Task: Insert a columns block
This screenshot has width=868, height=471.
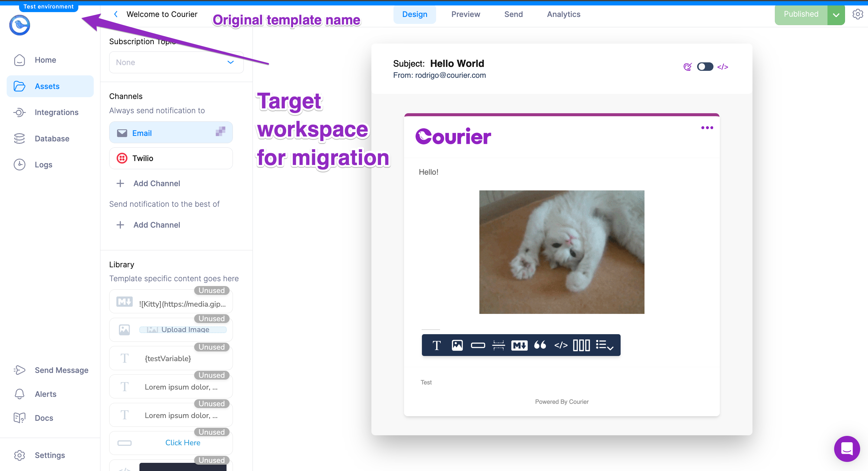Action: [x=581, y=345]
